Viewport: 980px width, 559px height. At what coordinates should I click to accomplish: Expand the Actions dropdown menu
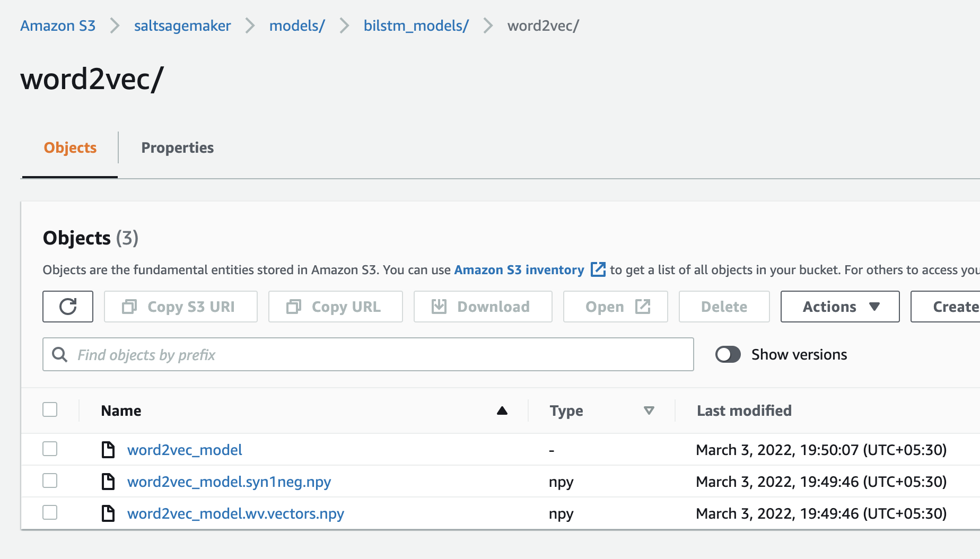(x=840, y=307)
